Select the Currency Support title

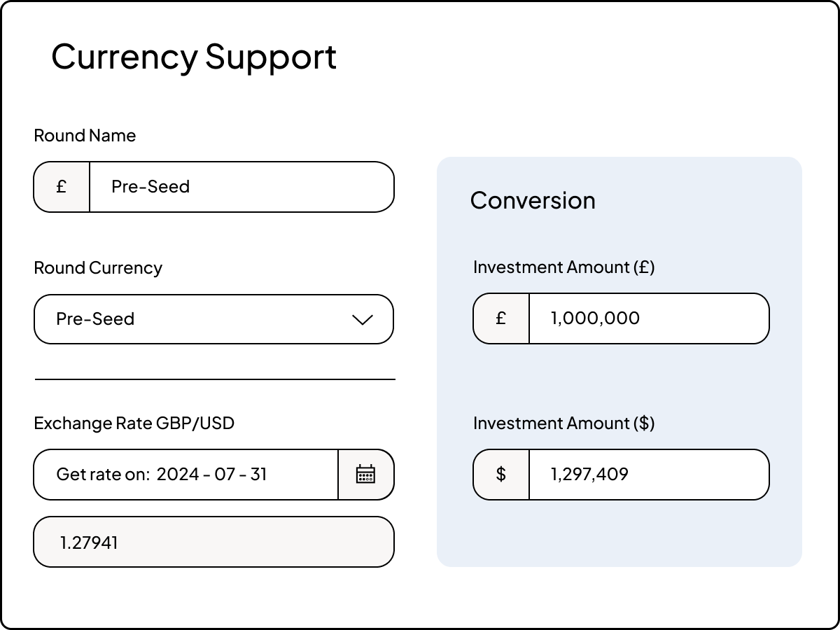click(x=193, y=56)
